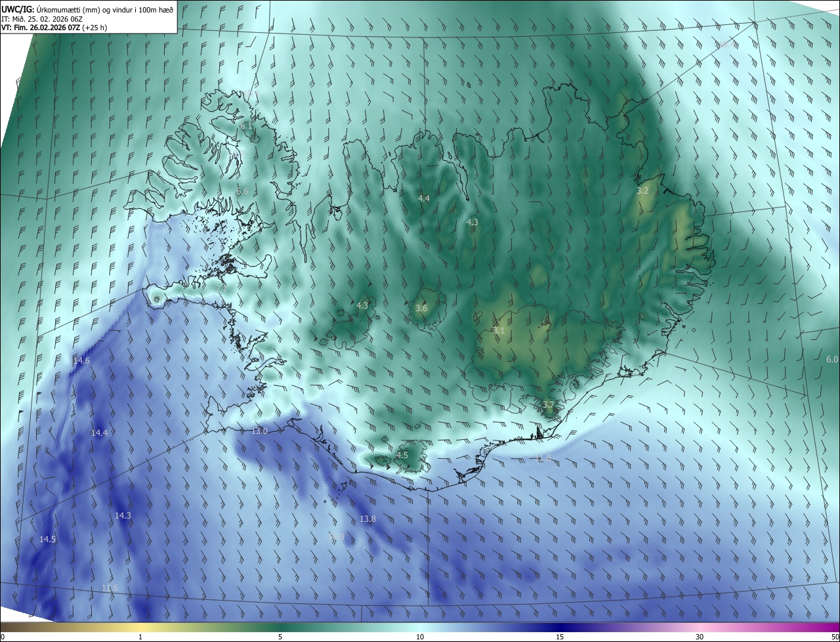Image resolution: width=840 pixels, height=642 pixels.
Task: Click the 13.0 value near the coast
Action: click(x=259, y=431)
